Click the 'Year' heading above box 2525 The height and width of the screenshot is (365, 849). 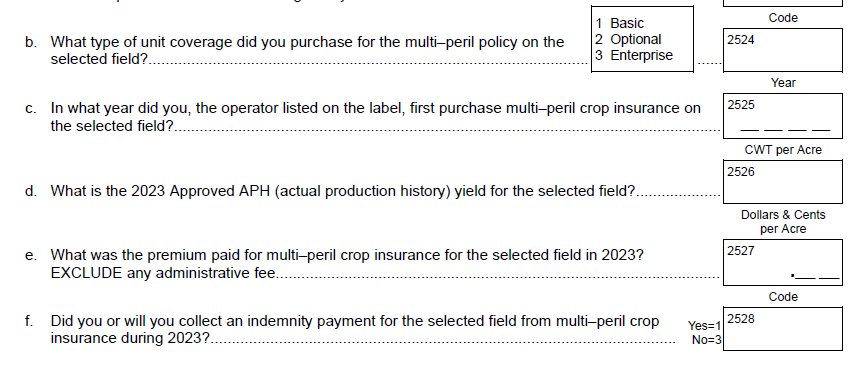(783, 83)
